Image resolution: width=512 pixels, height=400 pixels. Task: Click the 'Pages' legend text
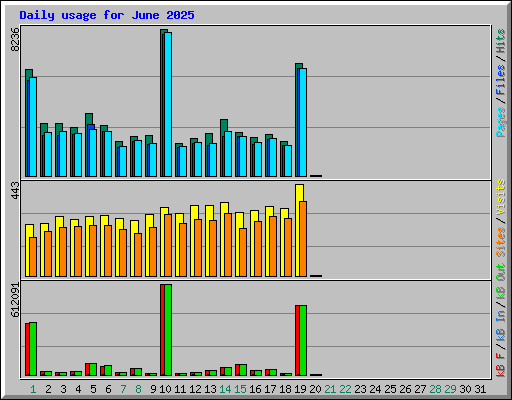pos(501,122)
